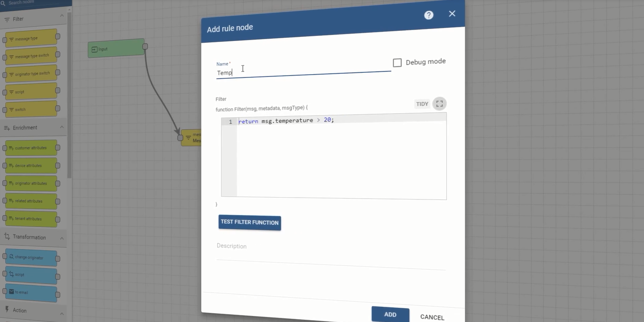Click the search nodes magnifier icon
This screenshot has width=644, height=322.
click(x=2, y=3)
